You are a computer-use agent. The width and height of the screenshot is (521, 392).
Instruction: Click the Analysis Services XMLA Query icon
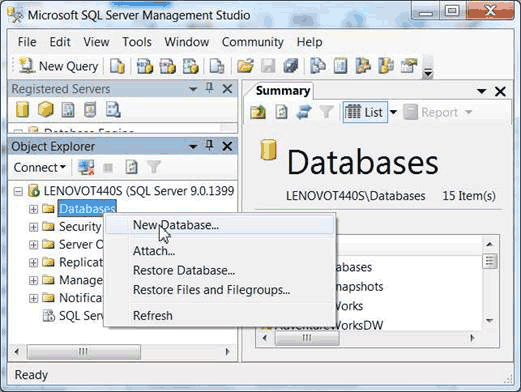191,66
